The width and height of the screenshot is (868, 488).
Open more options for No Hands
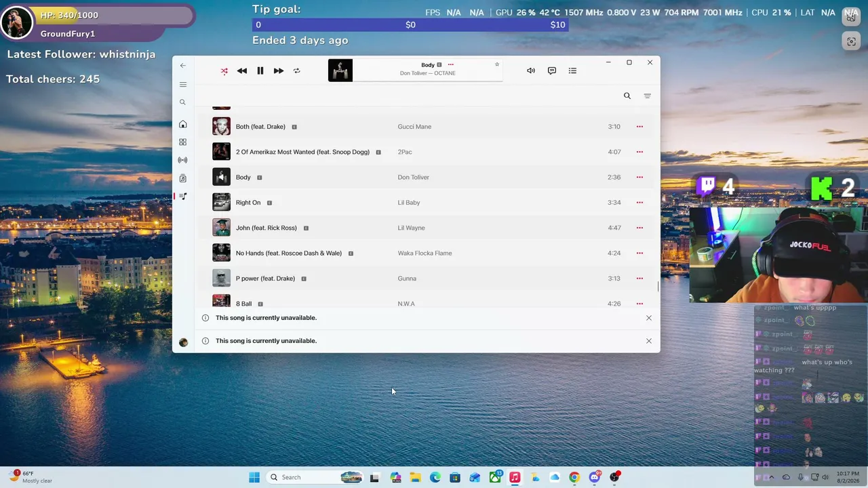click(x=639, y=253)
